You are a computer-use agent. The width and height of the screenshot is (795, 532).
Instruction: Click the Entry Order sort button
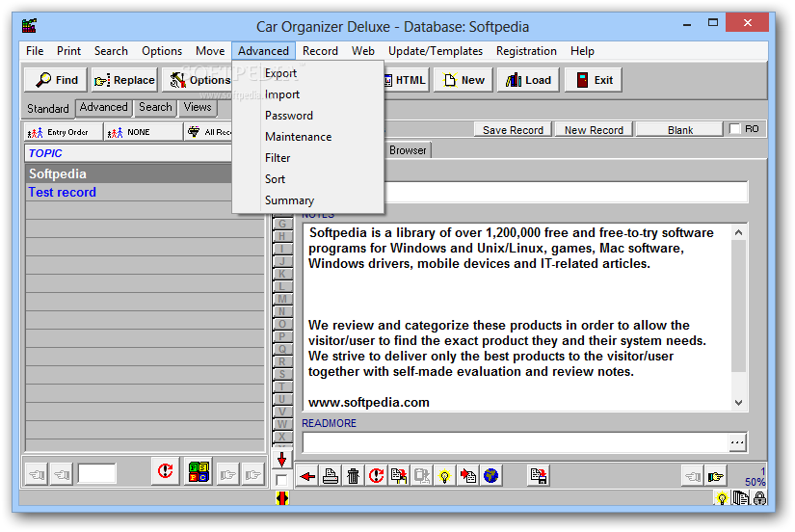pyautogui.click(x=64, y=132)
